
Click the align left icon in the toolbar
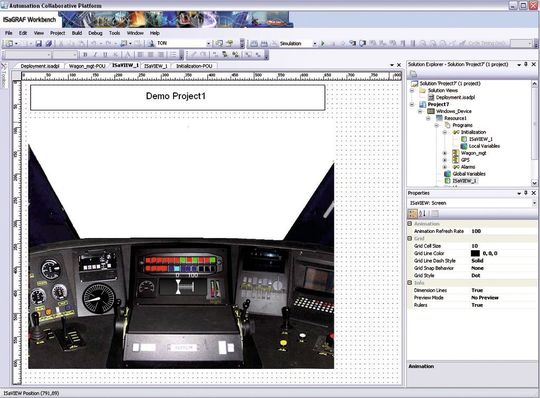[x=140, y=54]
